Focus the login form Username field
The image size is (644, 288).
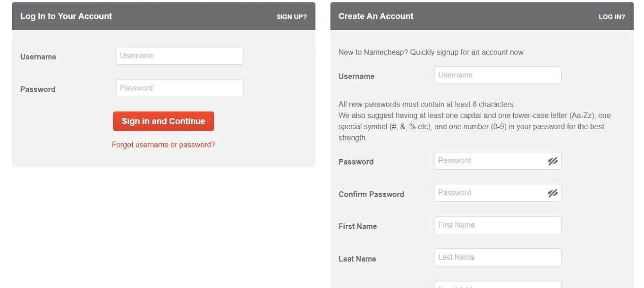point(179,56)
